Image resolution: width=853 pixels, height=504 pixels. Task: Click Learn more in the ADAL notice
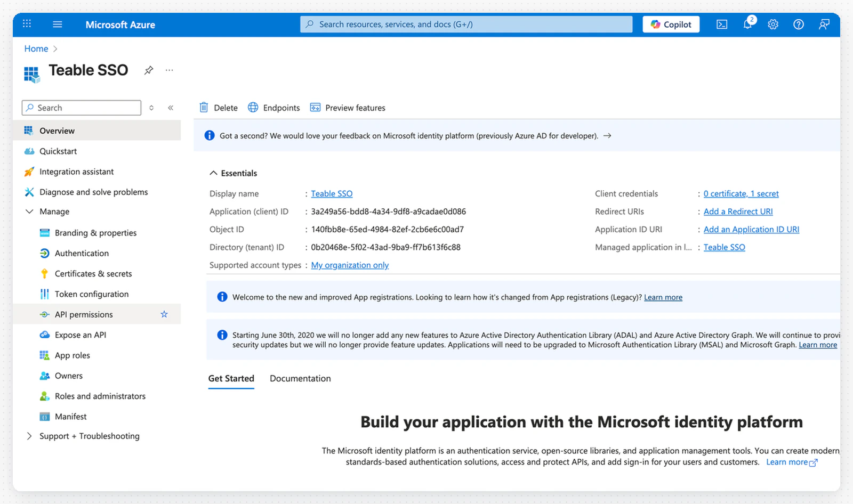click(818, 345)
